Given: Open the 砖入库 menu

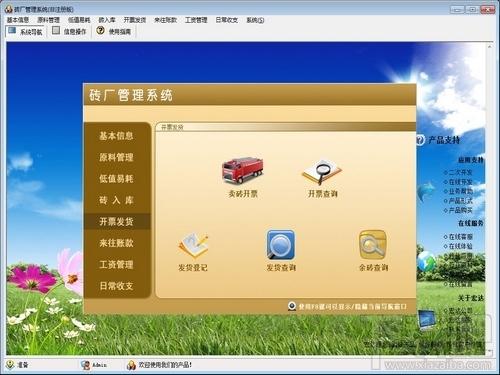Looking at the screenshot, I should tap(107, 20).
